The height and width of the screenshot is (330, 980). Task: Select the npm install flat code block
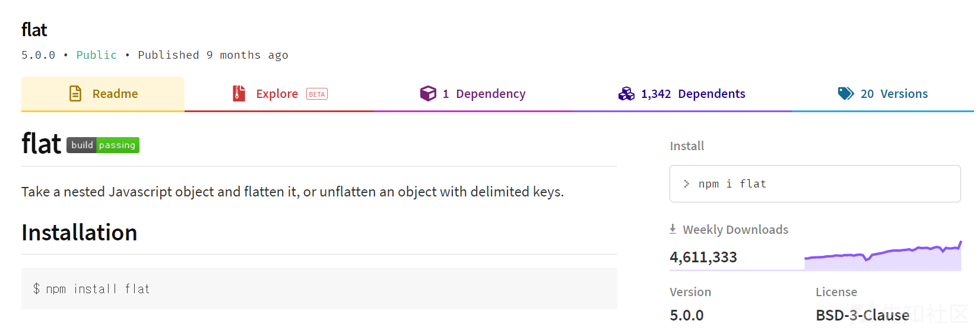point(319,288)
